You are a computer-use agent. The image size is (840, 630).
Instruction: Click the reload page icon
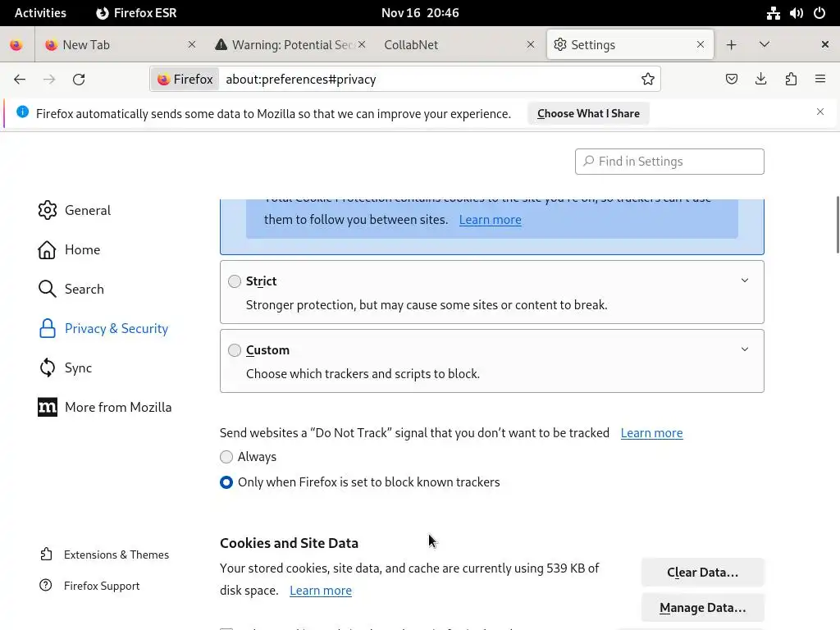pos(79,80)
